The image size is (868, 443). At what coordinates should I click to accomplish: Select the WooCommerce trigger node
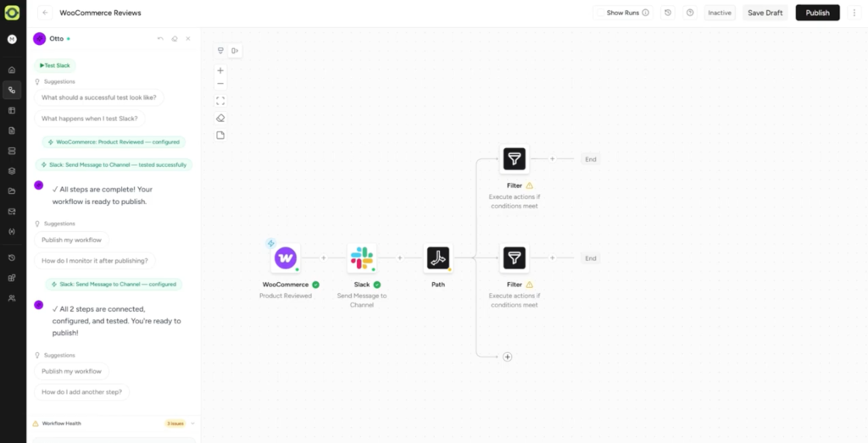pos(286,258)
